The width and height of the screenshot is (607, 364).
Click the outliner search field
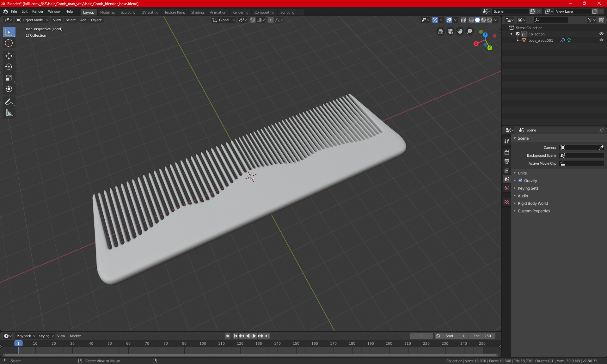(x=551, y=20)
